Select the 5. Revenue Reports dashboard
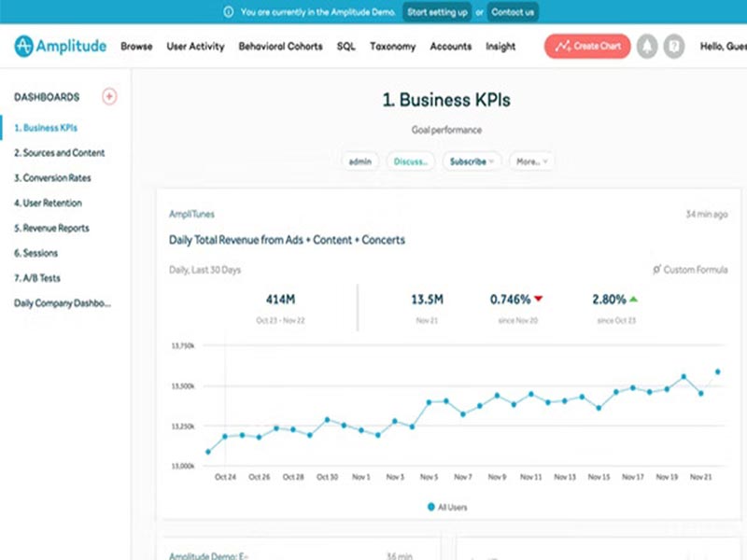This screenshot has height=560, width=747. pyautogui.click(x=53, y=228)
